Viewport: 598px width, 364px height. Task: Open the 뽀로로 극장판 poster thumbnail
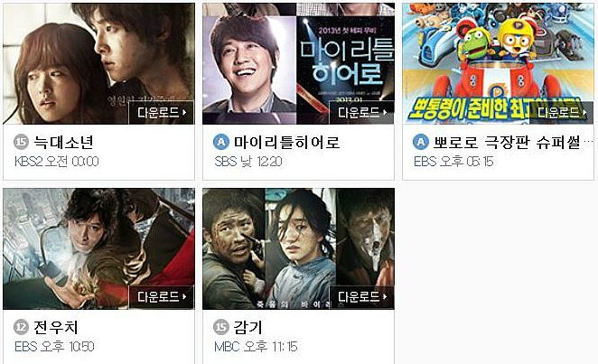[498, 63]
